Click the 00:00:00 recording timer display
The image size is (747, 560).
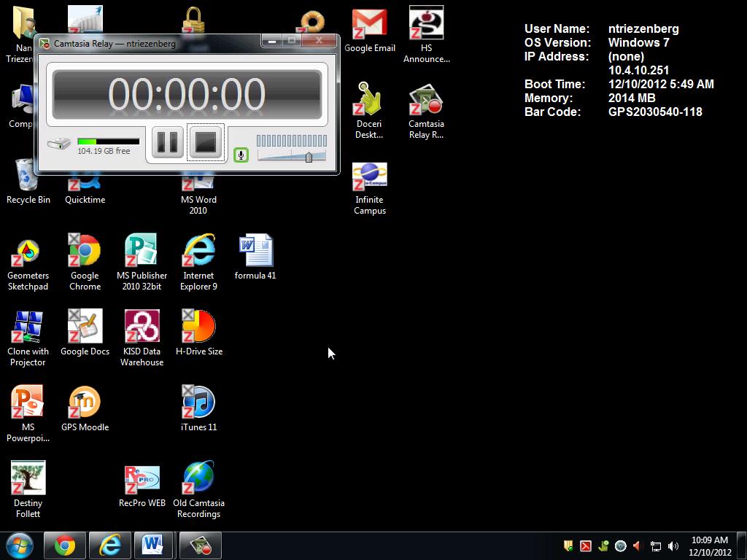(187, 94)
